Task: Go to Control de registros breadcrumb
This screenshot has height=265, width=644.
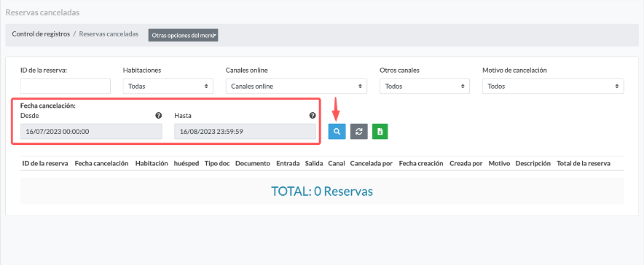Action: (x=41, y=34)
